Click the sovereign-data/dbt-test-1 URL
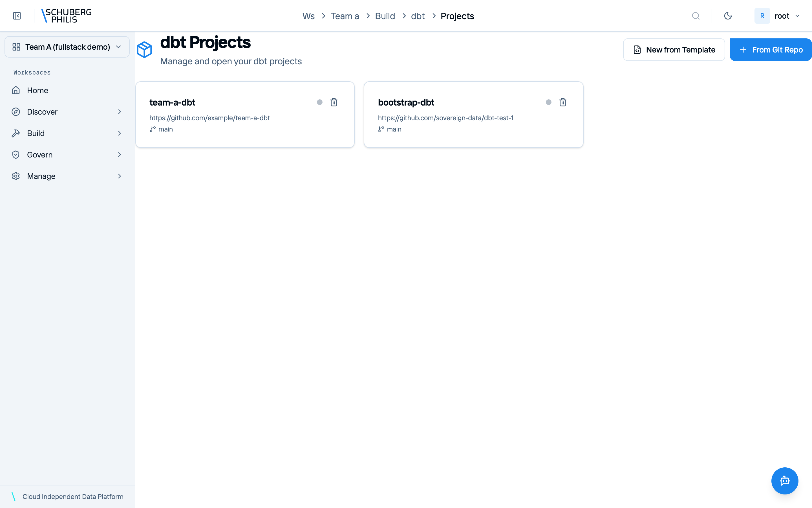 (x=445, y=118)
